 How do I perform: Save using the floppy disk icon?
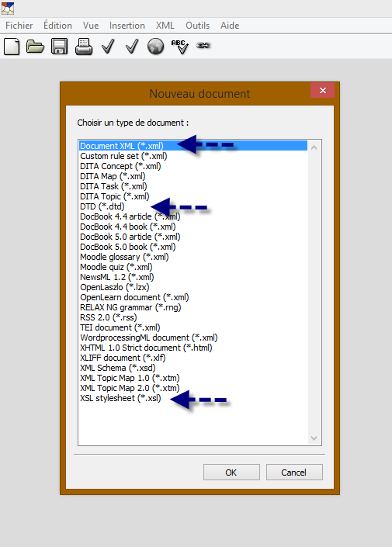point(59,47)
